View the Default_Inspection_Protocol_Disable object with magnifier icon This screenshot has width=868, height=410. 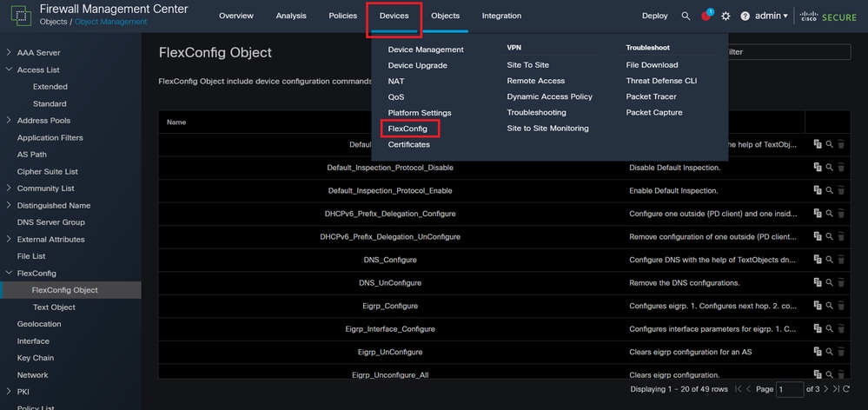click(829, 167)
